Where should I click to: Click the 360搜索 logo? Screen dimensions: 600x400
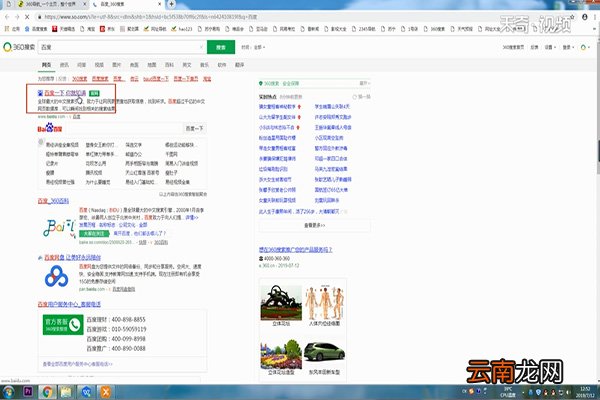(19, 47)
